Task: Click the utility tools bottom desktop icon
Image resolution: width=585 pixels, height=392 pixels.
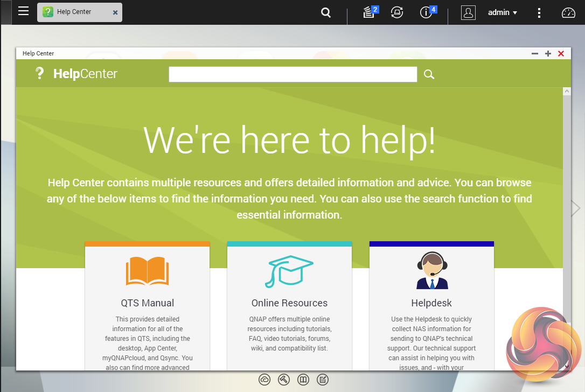Action: [x=284, y=380]
